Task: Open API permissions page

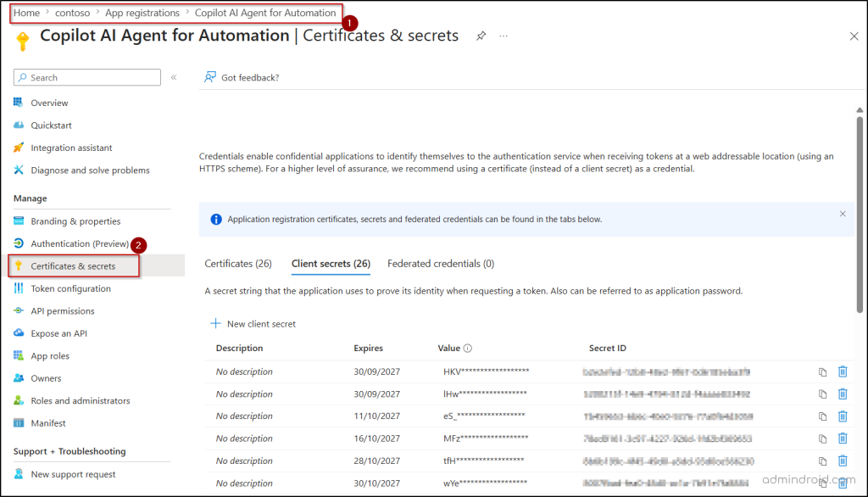Action: tap(63, 311)
